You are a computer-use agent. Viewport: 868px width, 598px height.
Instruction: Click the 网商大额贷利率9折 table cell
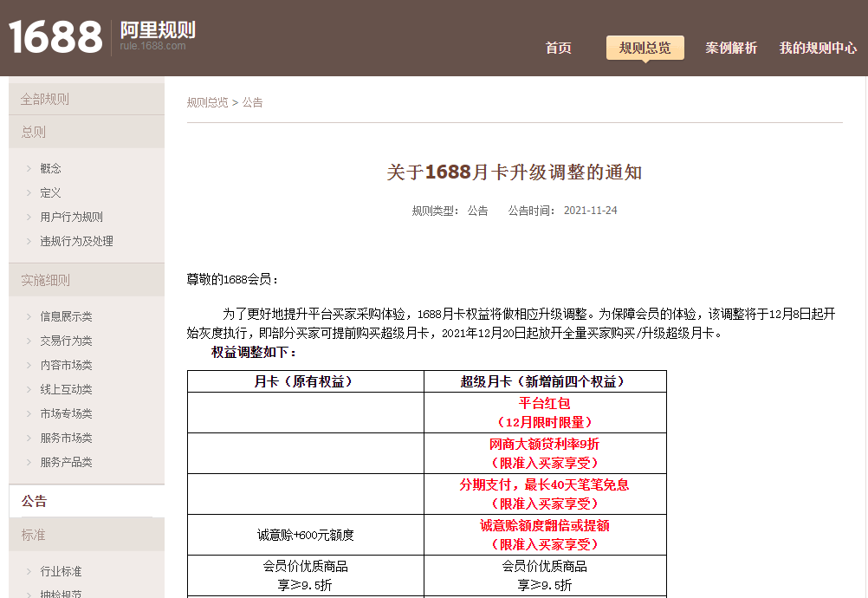[x=545, y=453]
